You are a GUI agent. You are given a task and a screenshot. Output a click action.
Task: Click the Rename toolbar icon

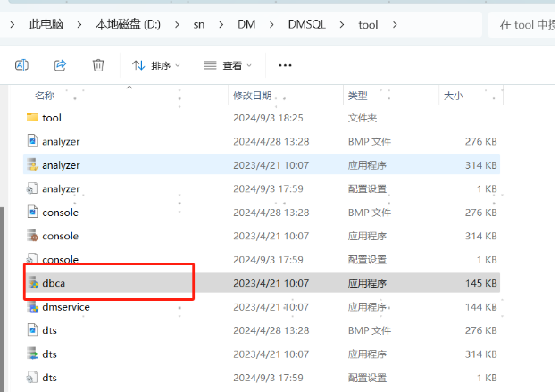(x=21, y=65)
